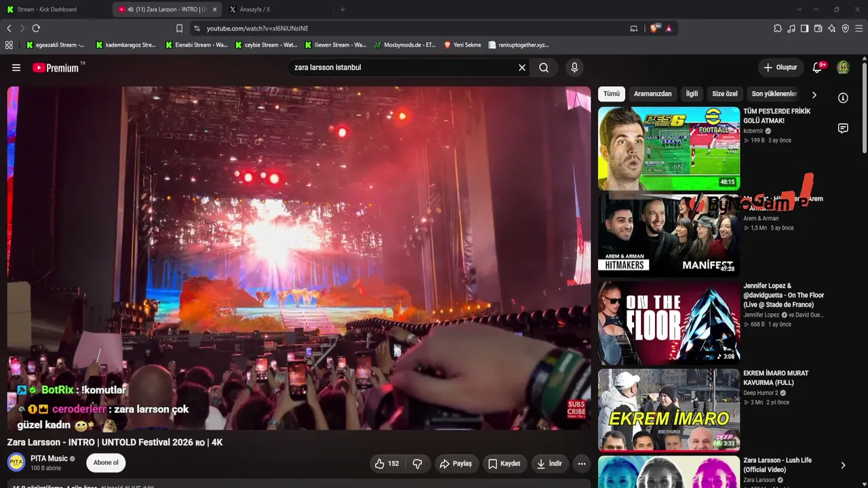
Task: Open the PITA Music channel avatar
Action: tap(16, 463)
